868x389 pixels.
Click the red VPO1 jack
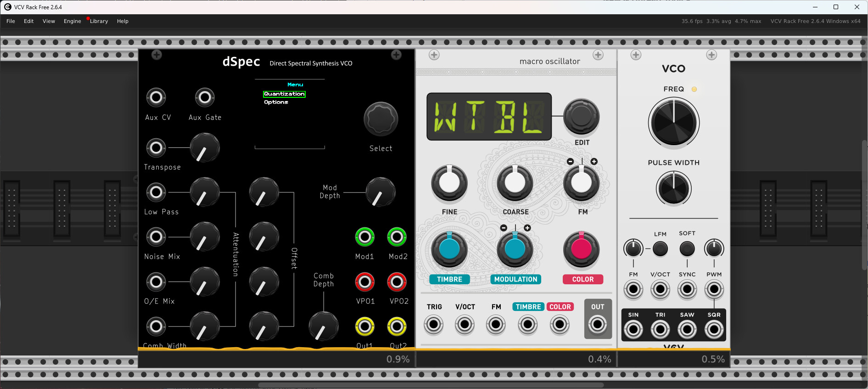coord(365,282)
